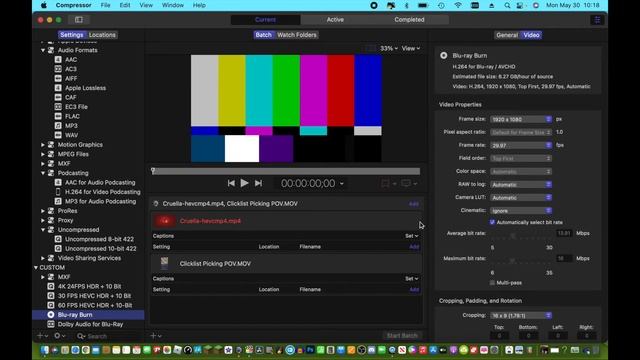
Task: Open Spotlight search in menu bar
Action: tap(507, 5)
